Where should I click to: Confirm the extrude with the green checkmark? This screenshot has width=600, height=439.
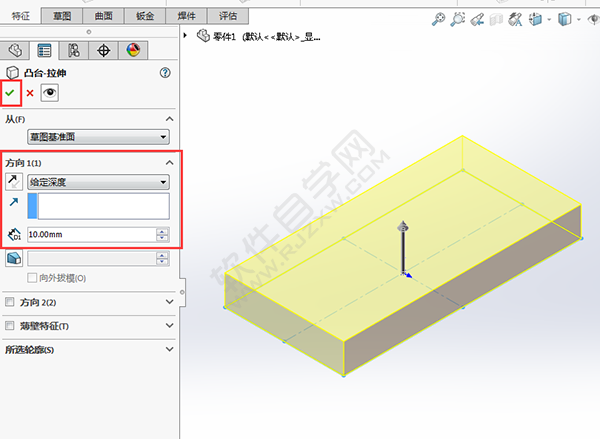point(10,93)
